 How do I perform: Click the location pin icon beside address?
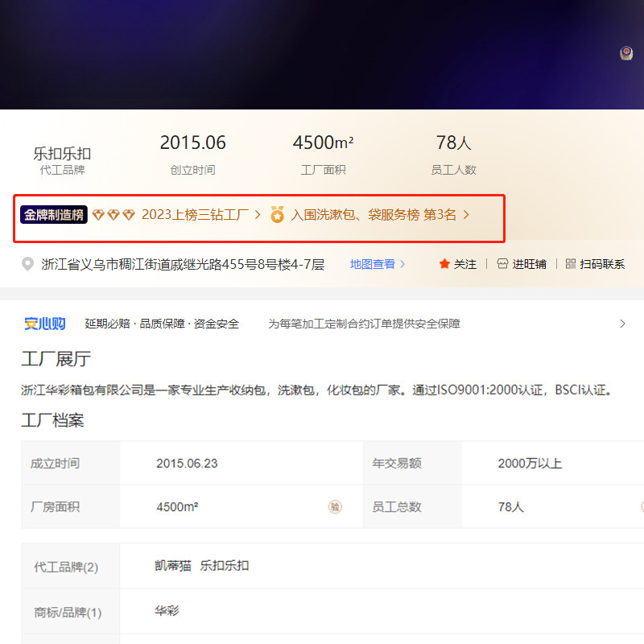click(x=28, y=264)
